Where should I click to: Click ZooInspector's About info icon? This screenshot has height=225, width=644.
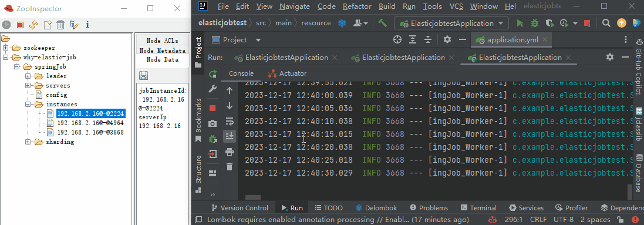(x=87, y=25)
